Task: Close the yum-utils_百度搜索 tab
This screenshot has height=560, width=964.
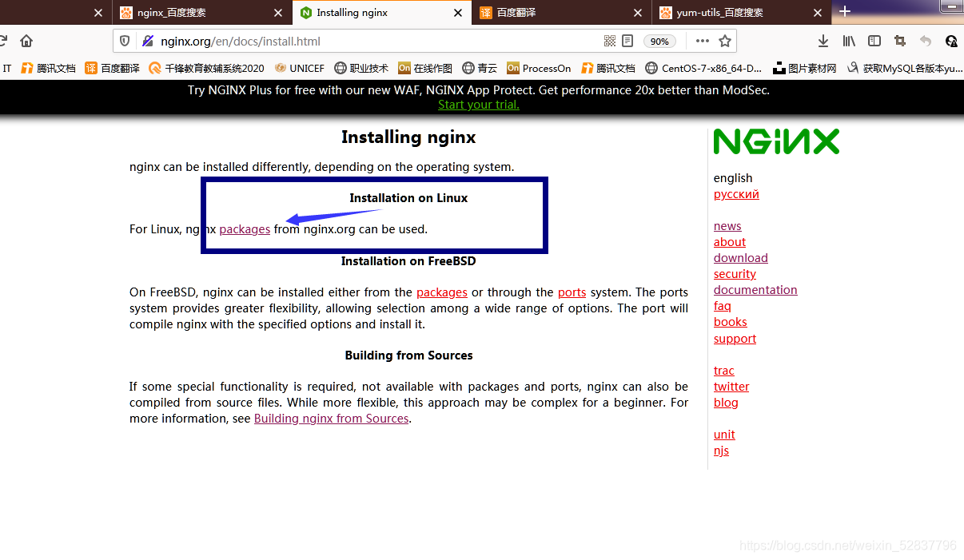Action: 818,13
